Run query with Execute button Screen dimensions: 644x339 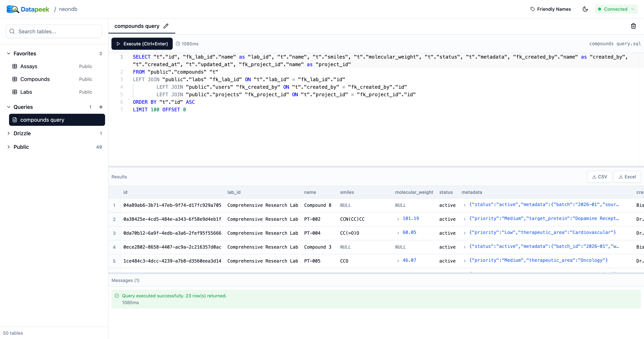click(x=142, y=44)
